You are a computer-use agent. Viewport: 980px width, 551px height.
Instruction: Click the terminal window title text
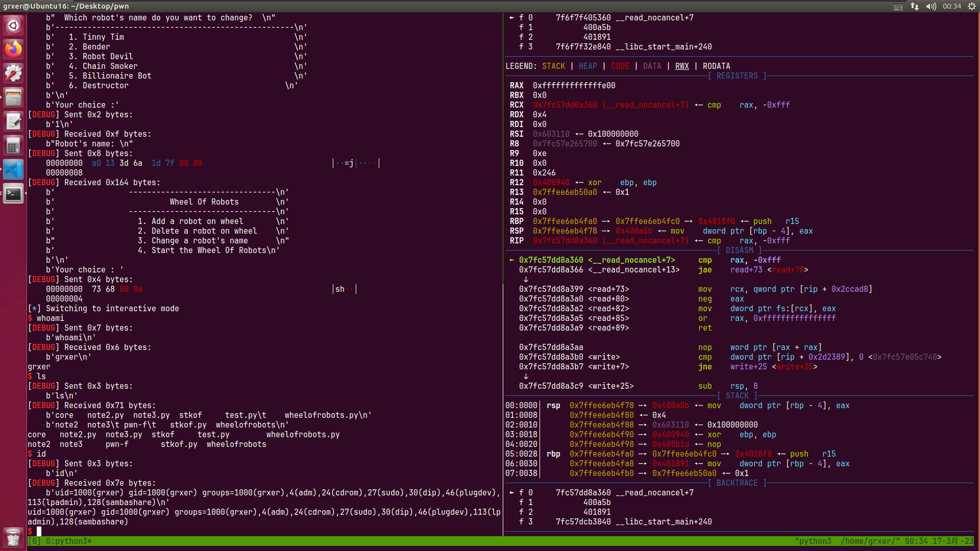tap(66, 6)
